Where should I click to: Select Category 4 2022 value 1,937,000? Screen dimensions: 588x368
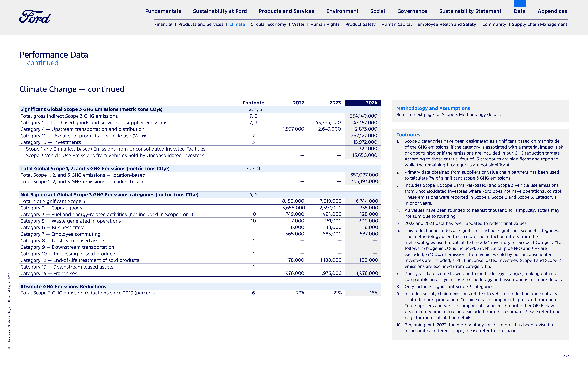click(293, 129)
